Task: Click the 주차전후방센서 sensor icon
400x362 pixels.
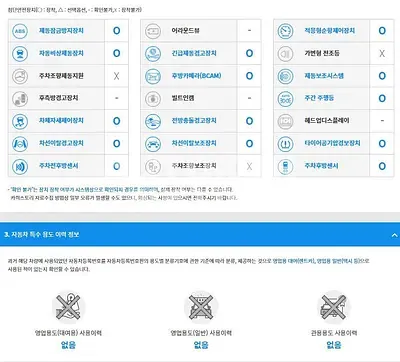Action: click(x=20, y=166)
